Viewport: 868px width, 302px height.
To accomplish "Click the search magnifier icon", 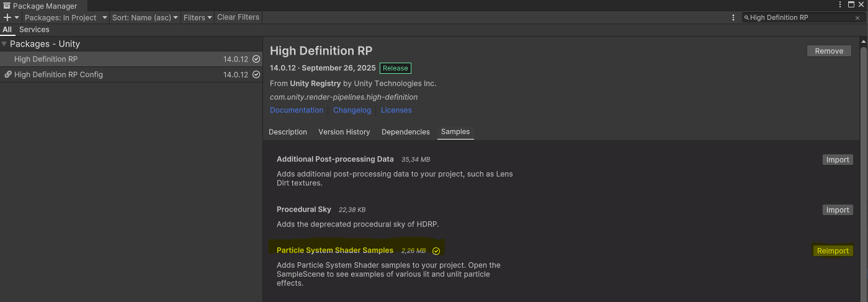I will [746, 18].
